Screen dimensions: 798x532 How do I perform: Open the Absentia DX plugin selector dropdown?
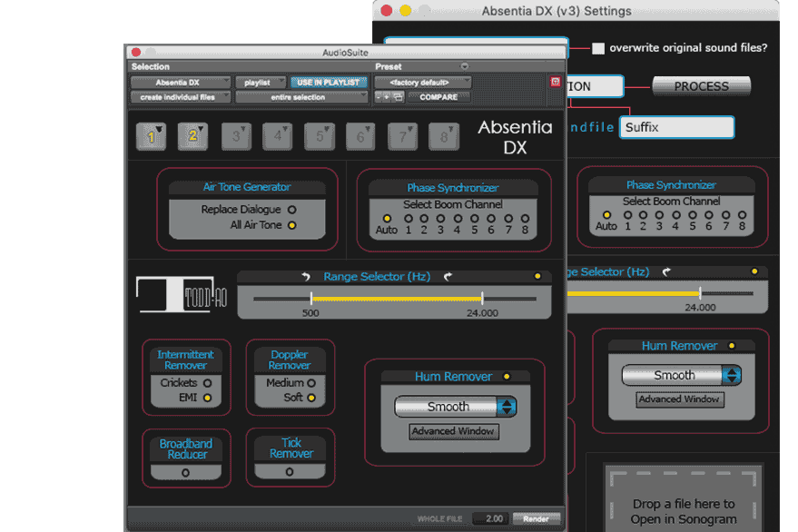click(x=181, y=83)
